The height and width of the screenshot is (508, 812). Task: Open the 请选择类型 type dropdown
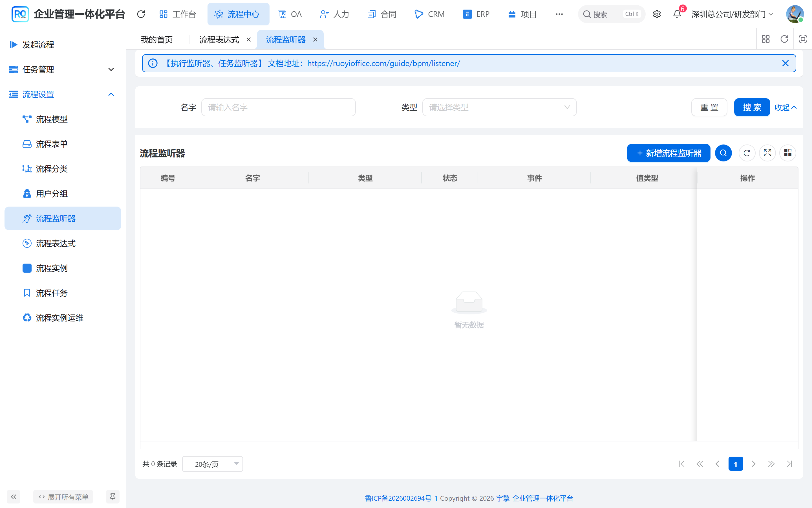(499, 107)
